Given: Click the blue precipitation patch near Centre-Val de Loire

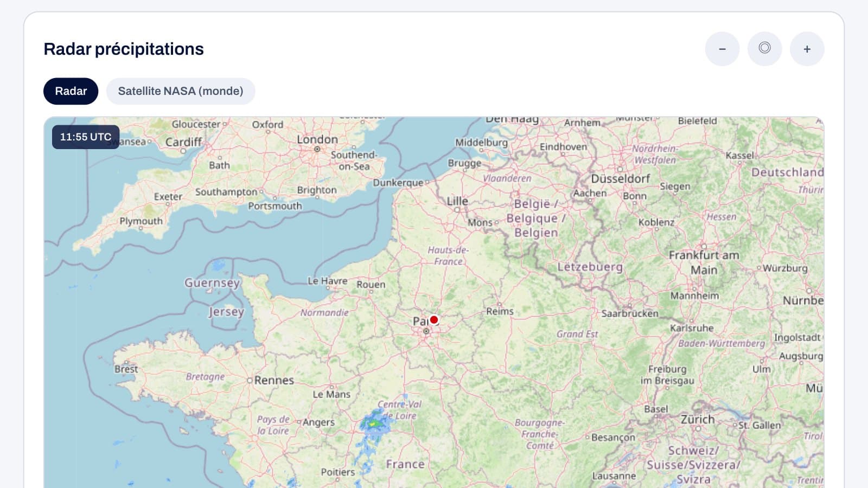Looking at the screenshot, I should pos(374,423).
